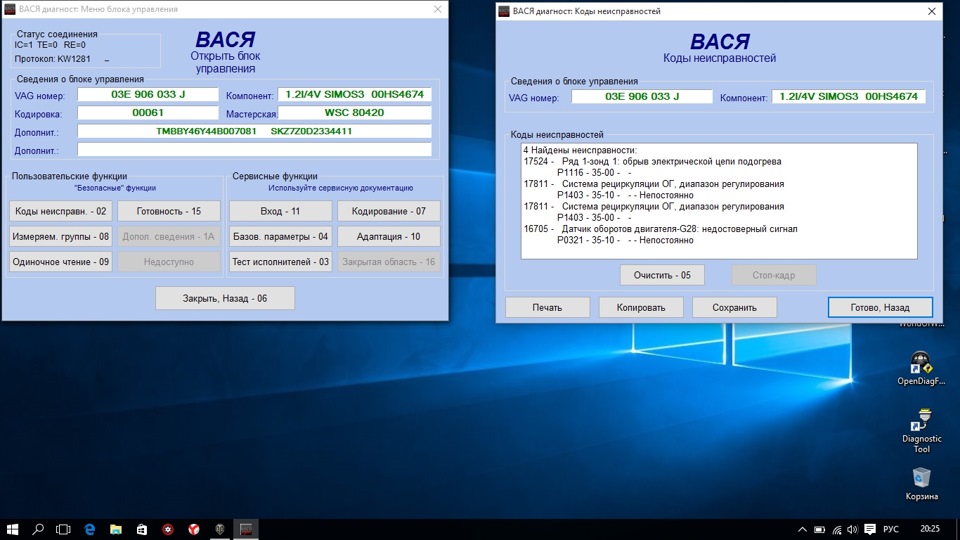Image resolution: width=960 pixels, height=540 pixels.
Task: Select line P0321 - 35-10 Непостоянно
Action: point(625,240)
